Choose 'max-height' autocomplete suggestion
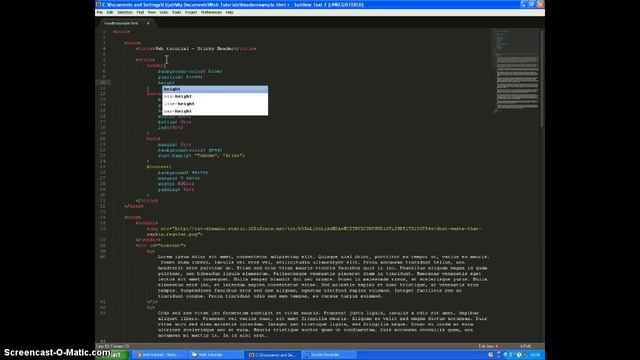The image size is (640, 360). pos(215,111)
